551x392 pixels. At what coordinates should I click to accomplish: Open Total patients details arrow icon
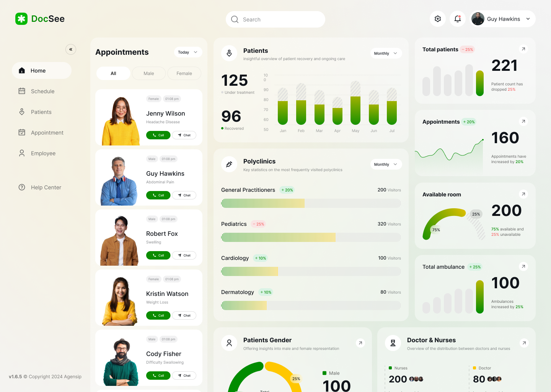tap(523, 49)
